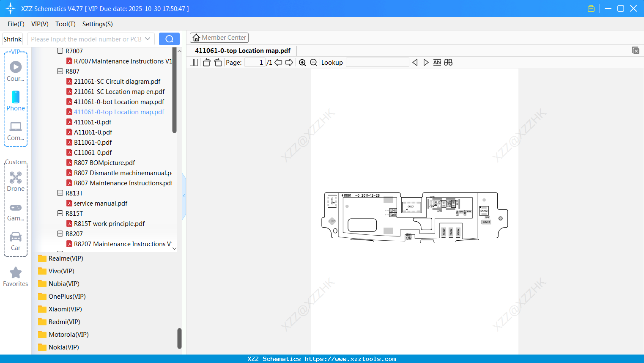Click the file tree scroll-down arrow
The height and width of the screenshot is (363, 644).
[x=174, y=248]
